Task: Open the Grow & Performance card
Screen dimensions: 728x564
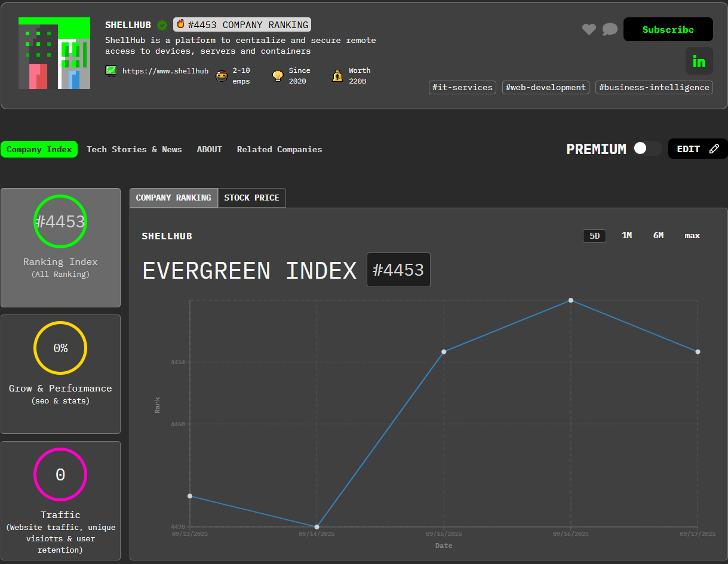Action: (60, 374)
